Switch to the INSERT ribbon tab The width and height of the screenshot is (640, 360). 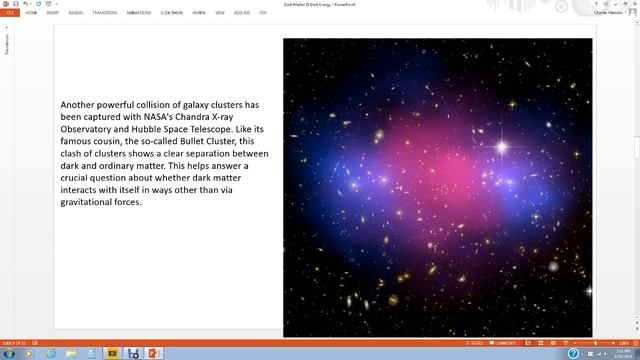click(x=53, y=13)
